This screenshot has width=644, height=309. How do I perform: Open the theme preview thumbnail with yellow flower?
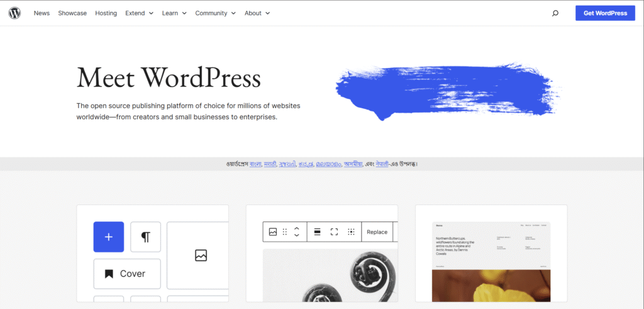(491, 261)
